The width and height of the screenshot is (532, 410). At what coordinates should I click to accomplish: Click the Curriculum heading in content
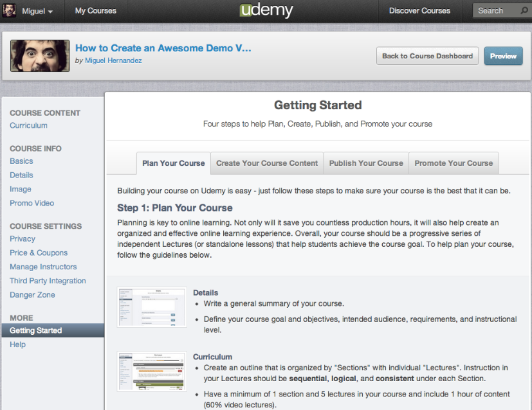pyautogui.click(x=212, y=357)
